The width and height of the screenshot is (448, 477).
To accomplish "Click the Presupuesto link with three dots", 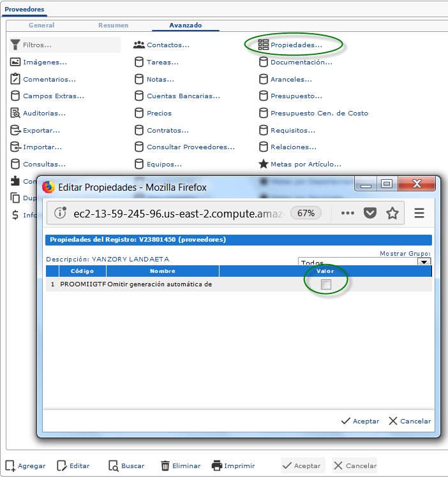I will point(296,96).
